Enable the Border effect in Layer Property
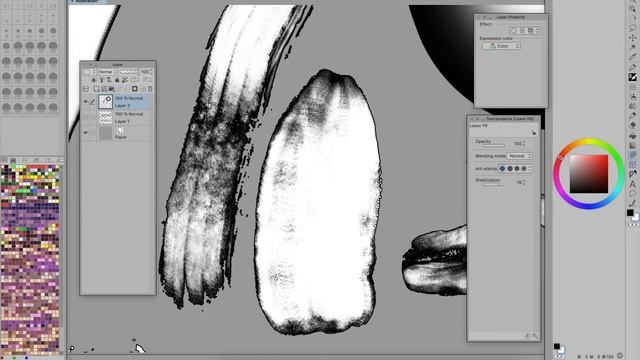640x360 pixels. (x=514, y=31)
